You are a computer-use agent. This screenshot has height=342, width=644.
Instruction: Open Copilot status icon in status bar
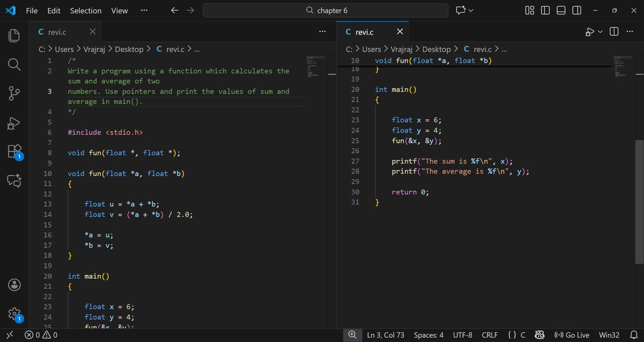540,335
